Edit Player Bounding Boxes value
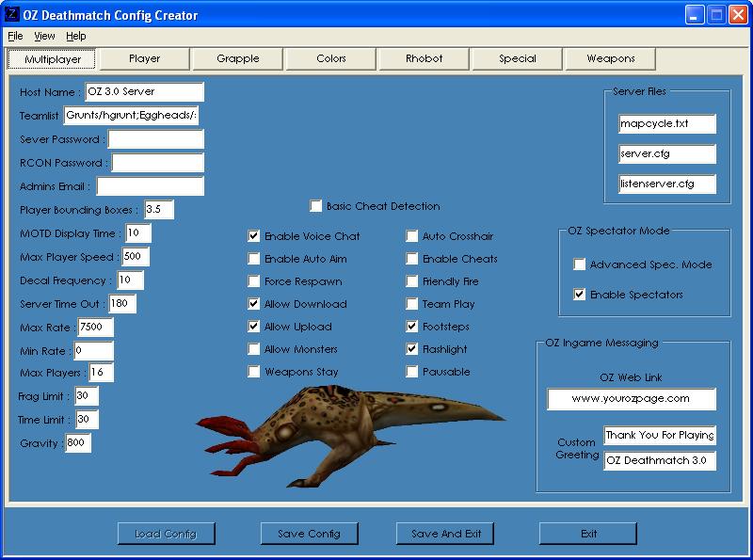The height and width of the screenshot is (560, 753). click(x=159, y=209)
